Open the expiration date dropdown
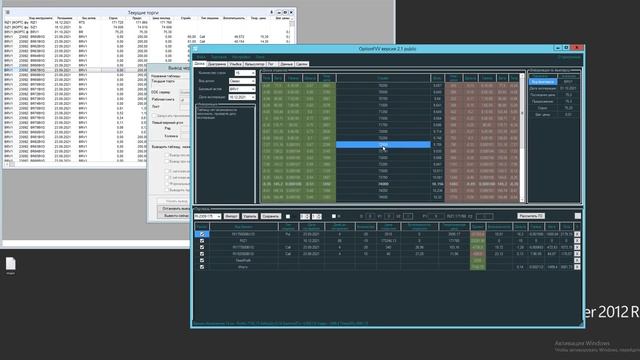Screen dimensions: 640x360 (242, 97)
